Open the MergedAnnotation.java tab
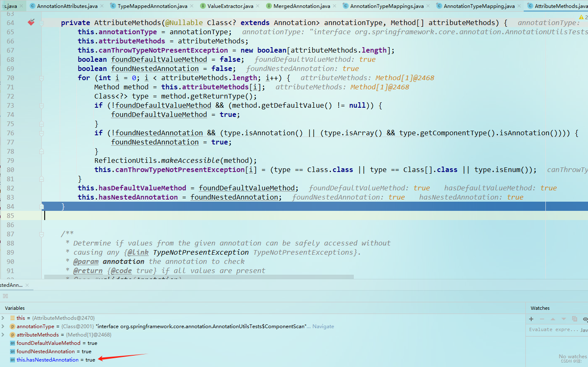588x367 pixels. [302, 6]
